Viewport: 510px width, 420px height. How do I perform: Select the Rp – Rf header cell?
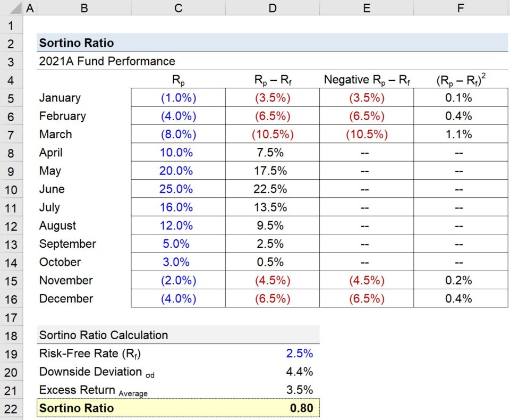click(x=272, y=79)
